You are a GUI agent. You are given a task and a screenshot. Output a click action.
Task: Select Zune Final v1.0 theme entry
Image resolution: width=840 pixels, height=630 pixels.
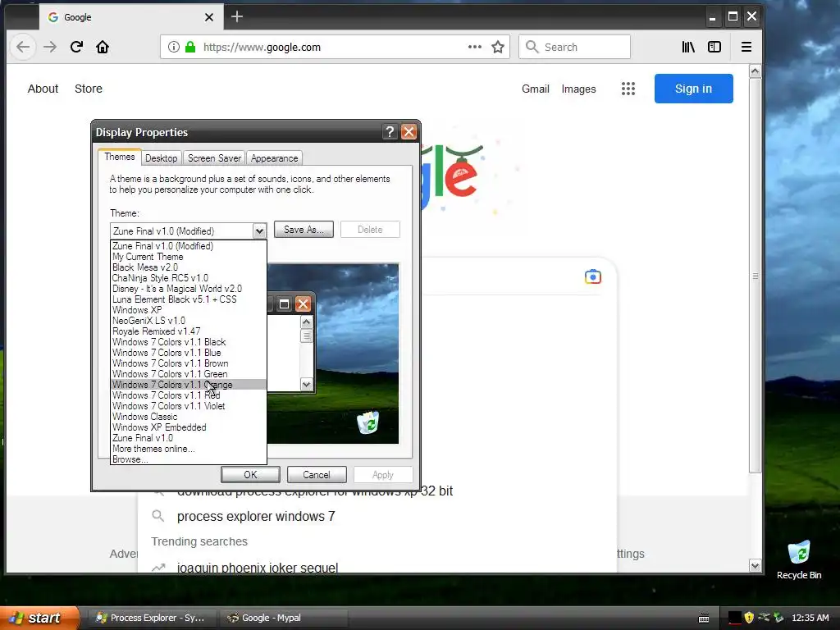pos(188,438)
